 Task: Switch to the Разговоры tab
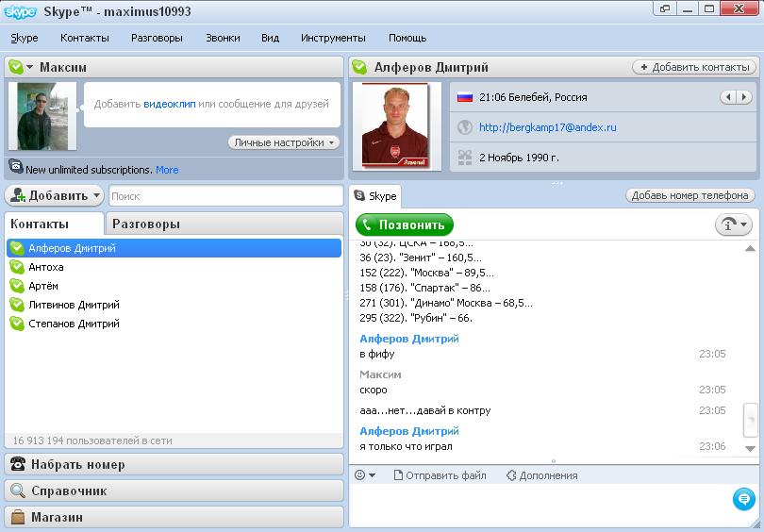tap(224, 224)
